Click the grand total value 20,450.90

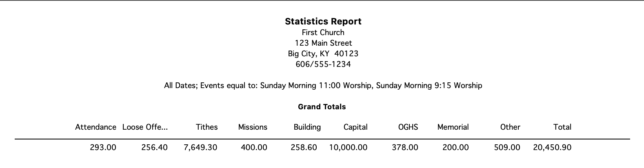552,148
